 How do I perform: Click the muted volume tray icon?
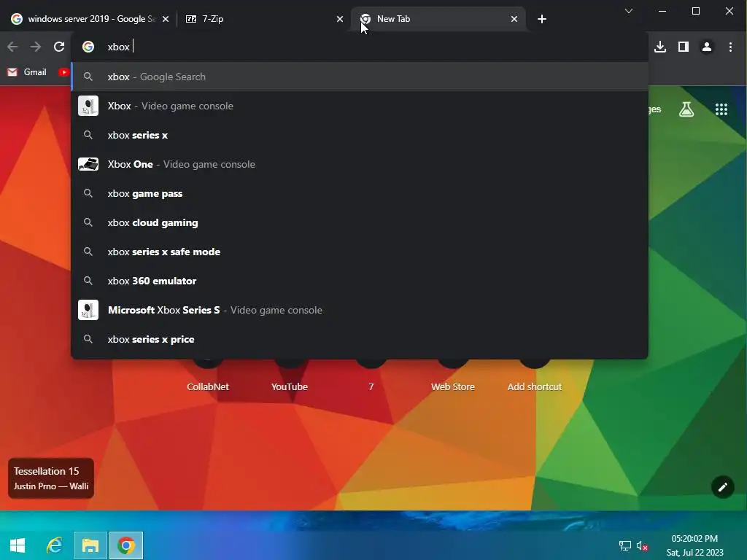tap(642, 545)
